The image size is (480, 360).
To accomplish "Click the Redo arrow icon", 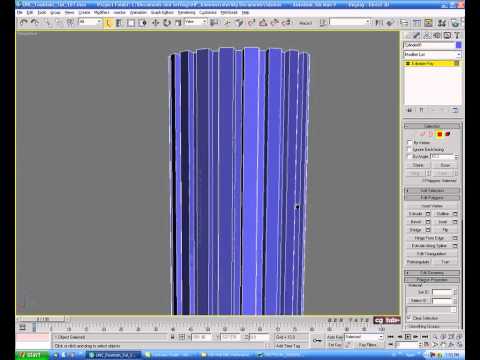I will 34,22.
